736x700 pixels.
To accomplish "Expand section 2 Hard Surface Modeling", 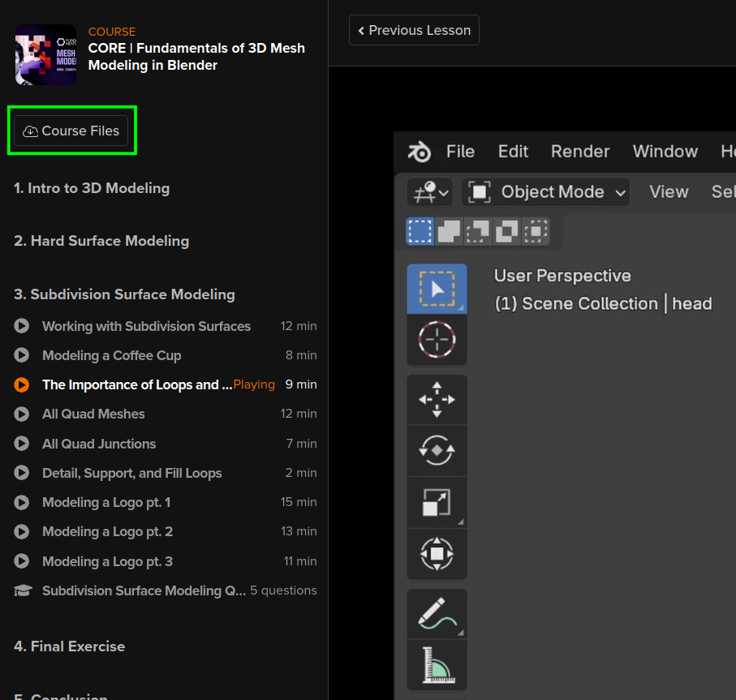I will tap(101, 241).
